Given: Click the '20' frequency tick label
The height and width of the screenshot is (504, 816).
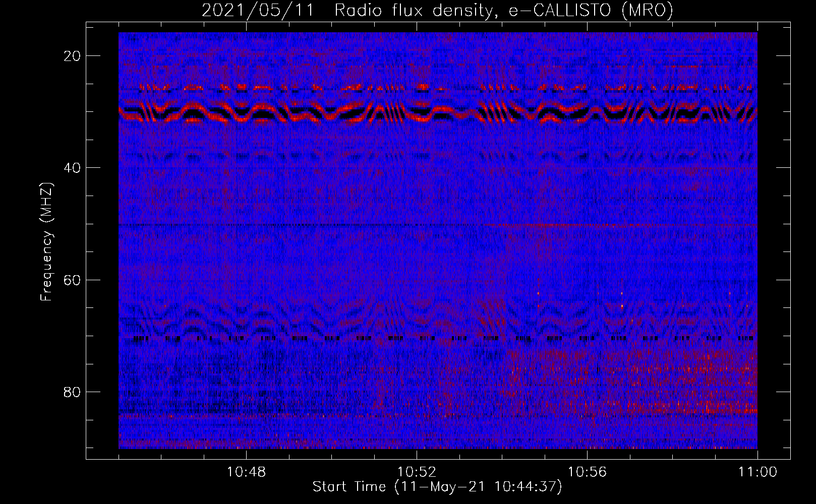Looking at the screenshot, I should coord(73,56).
